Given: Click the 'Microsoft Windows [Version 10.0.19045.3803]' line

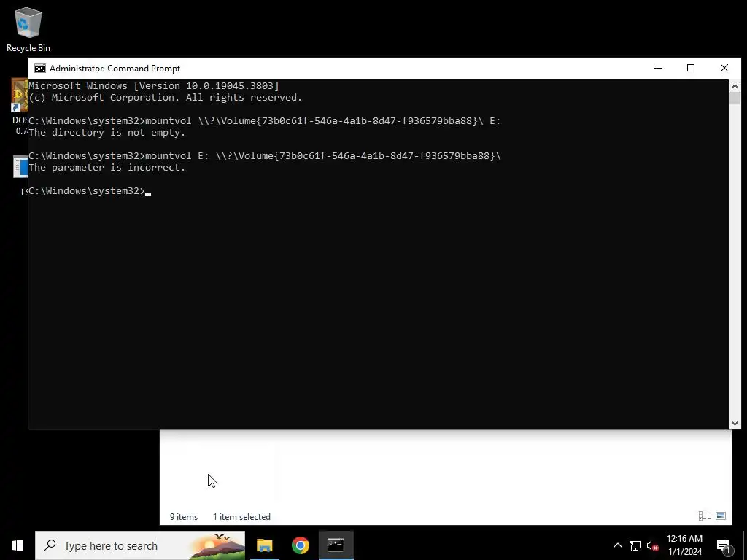Looking at the screenshot, I should (x=154, y=86).
